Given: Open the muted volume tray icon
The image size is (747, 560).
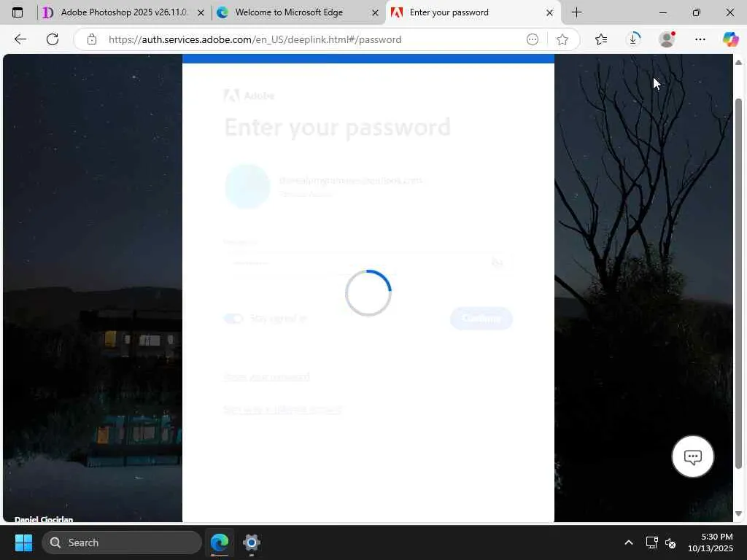Looking at the screenshot, I should (670, 542).
